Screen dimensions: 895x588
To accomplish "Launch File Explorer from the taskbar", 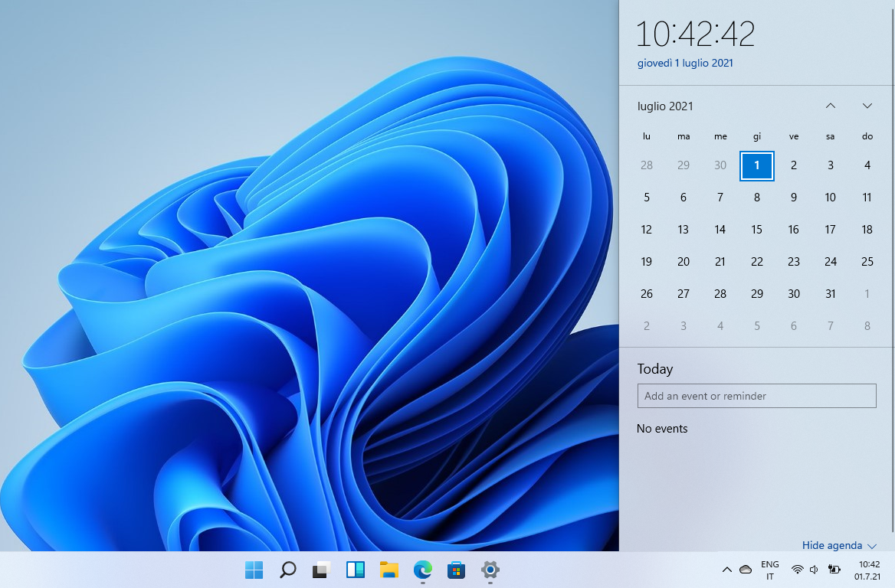I will tap(388, 569).
